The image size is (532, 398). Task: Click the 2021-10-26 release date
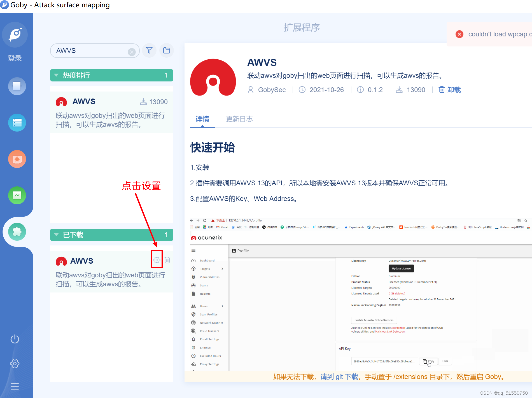(x=326, y=90)
